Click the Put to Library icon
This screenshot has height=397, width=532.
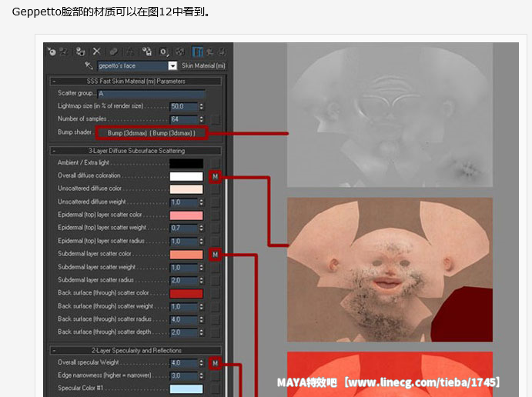click(x=147, y=52)
